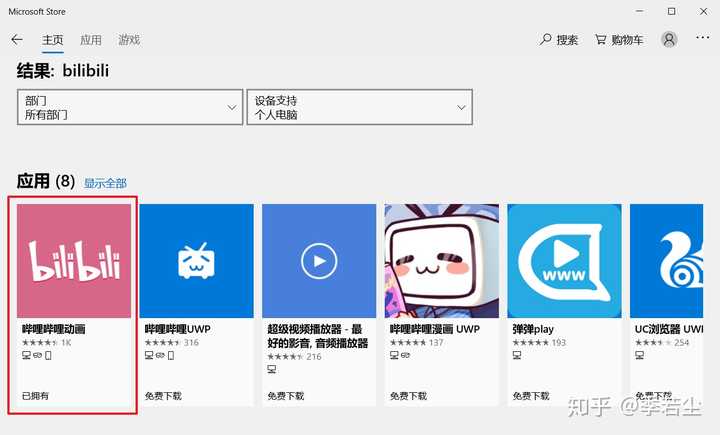Open the 哔哩哔哩漫画 UWP cartoon tile
The width and height of the screenshot is (720, 435).
coord(442,261)
